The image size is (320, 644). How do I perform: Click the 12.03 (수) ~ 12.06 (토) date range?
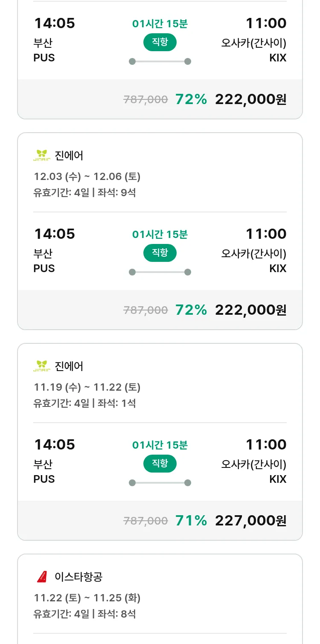pos(87,177)
